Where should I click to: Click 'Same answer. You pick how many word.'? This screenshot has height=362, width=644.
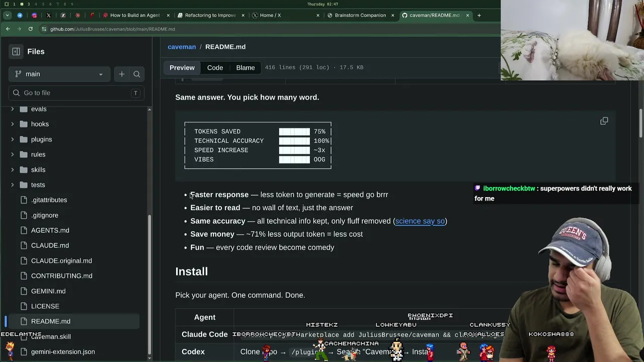(x=247, y=97)
